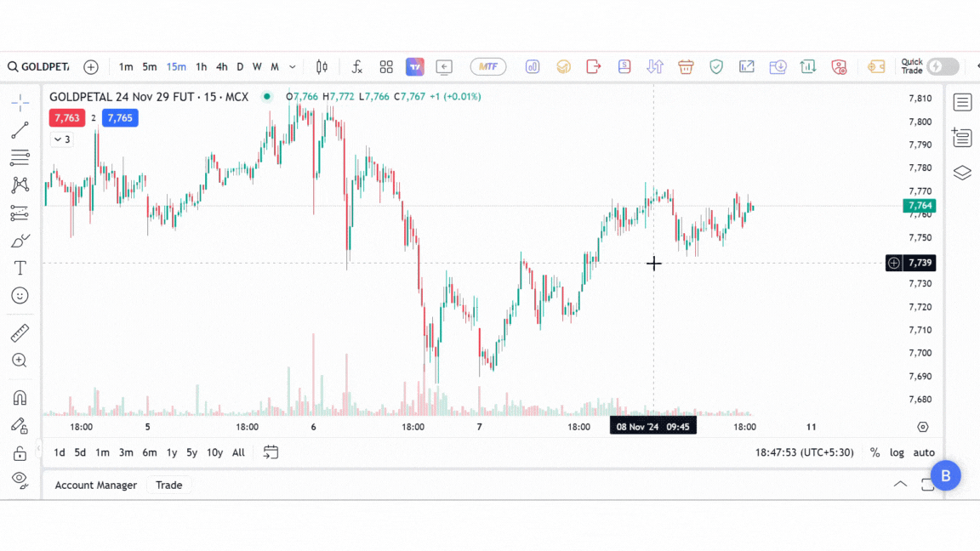Select the trend line drawing tool
Viewport: 980px width, 551px height.
coord(20,130)
